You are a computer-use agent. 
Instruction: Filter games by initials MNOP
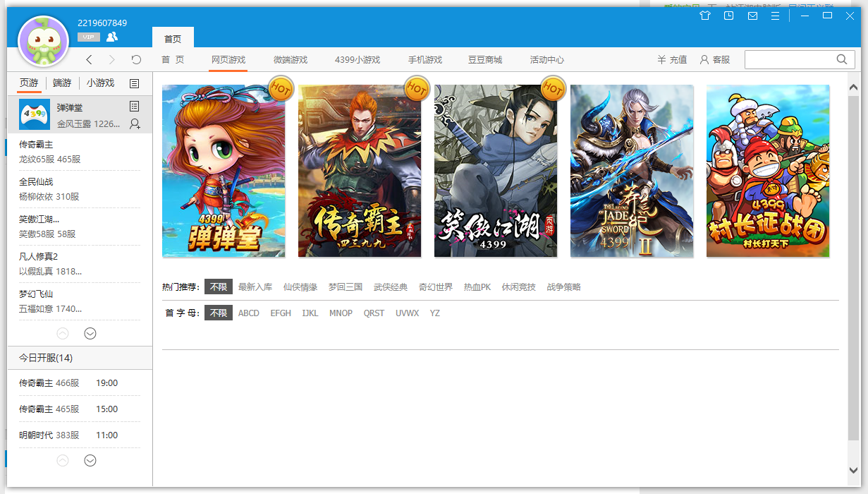click(x=341, y=313)
